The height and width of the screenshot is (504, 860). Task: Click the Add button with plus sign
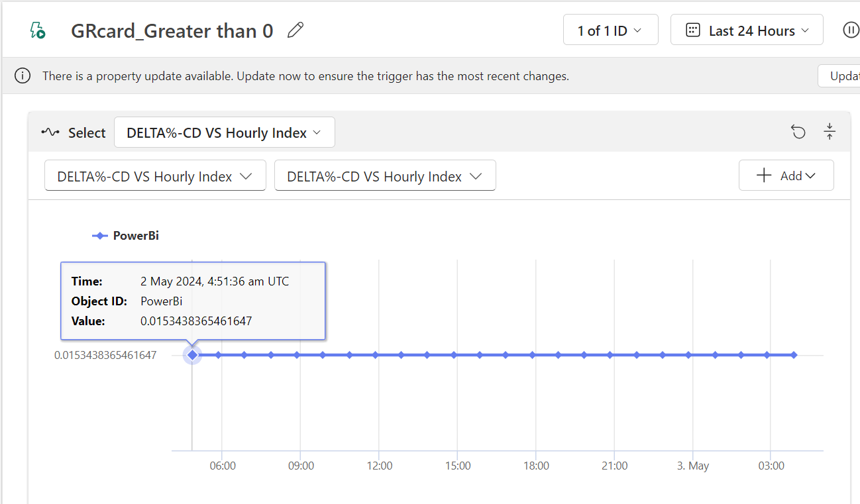[x=786, y=176]
